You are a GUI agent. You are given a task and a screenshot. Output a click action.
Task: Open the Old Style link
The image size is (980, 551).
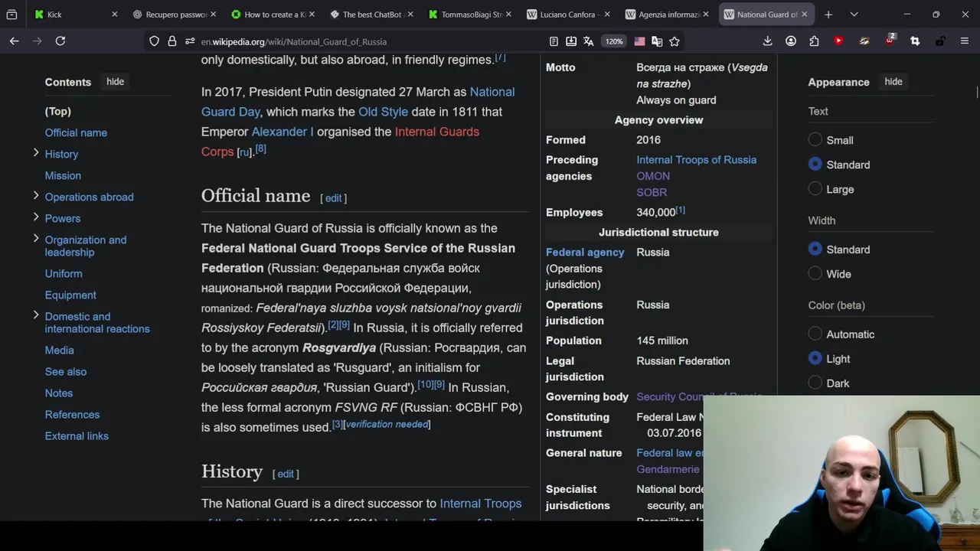coord(383,112)
